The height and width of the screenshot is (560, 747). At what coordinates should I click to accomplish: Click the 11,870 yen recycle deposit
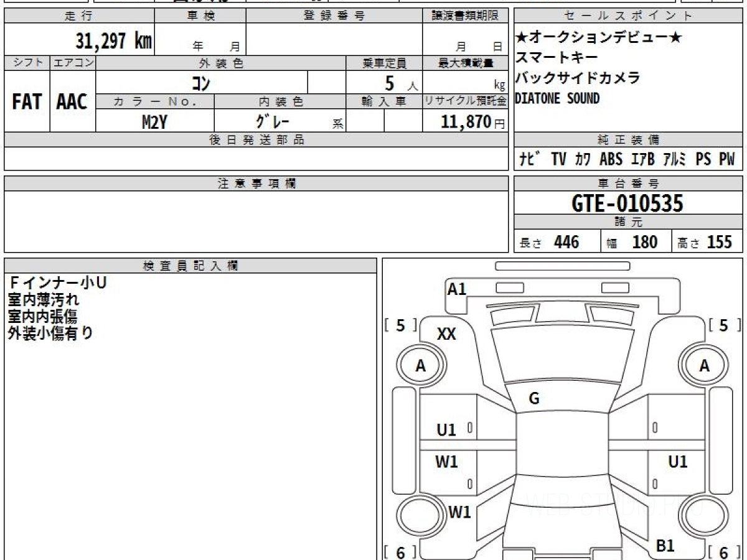pyautogui.click(x=466, y=122)
